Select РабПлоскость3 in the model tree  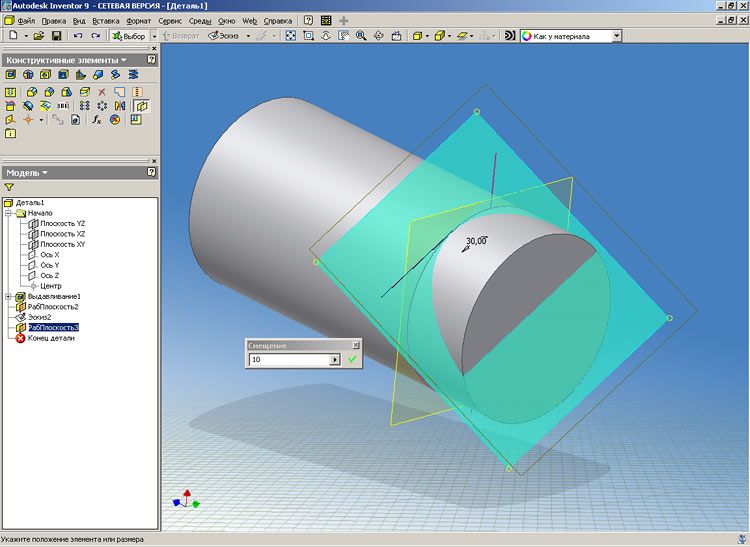click(x=54, y=328)
